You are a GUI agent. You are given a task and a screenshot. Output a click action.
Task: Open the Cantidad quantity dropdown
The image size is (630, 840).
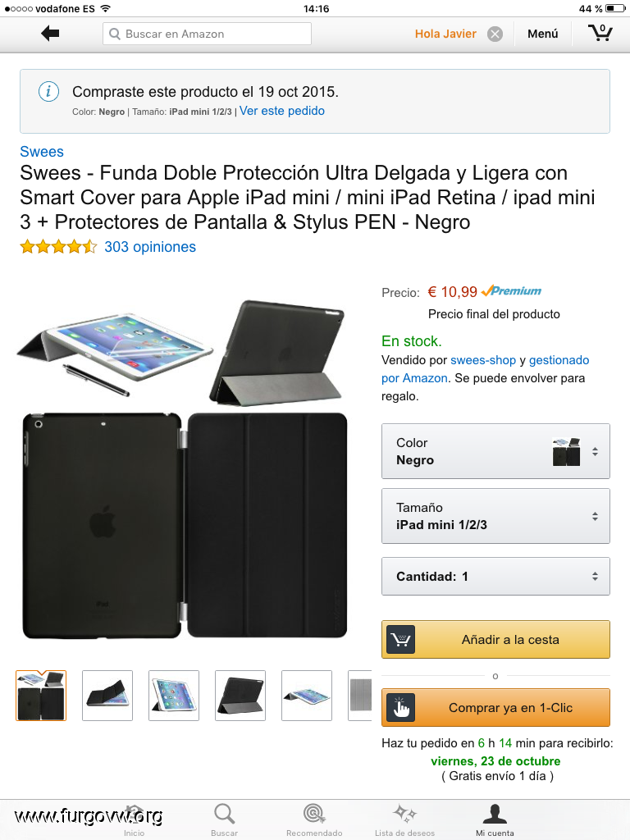(495, 577)
